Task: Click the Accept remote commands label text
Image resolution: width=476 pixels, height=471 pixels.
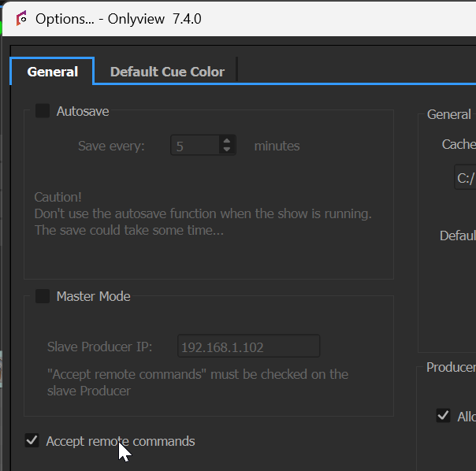Action: pyautogui.click(x=120, y=441)
